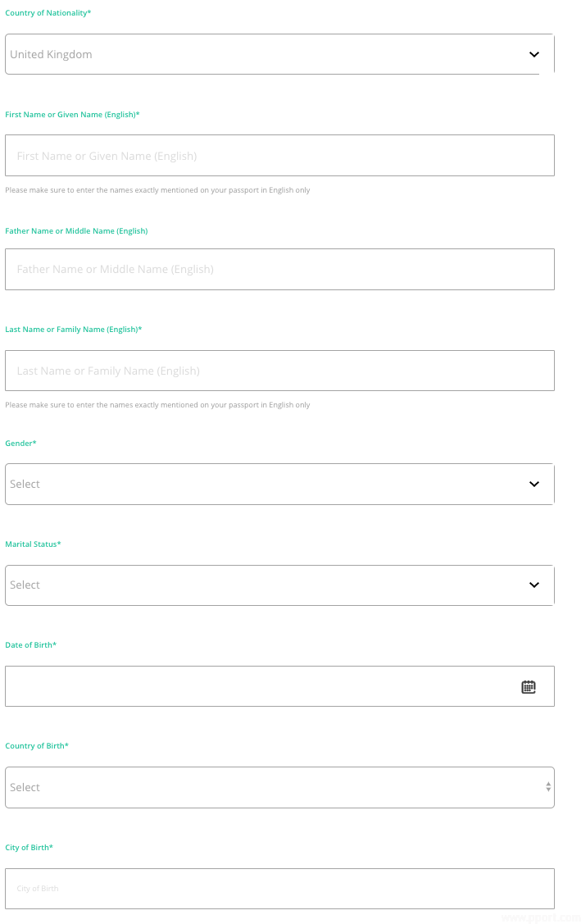Click the Country of Nationality chevron arrow
581x924 pixels.
coord(534,55)
